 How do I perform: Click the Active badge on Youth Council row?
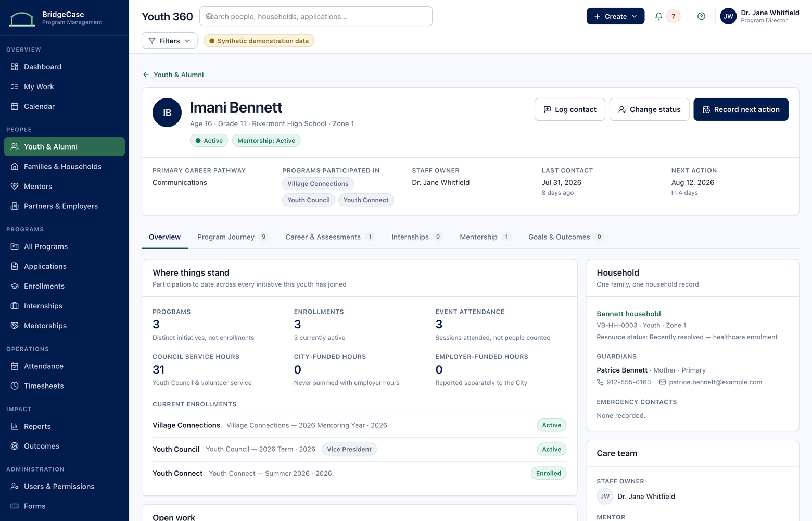(552, 450)
